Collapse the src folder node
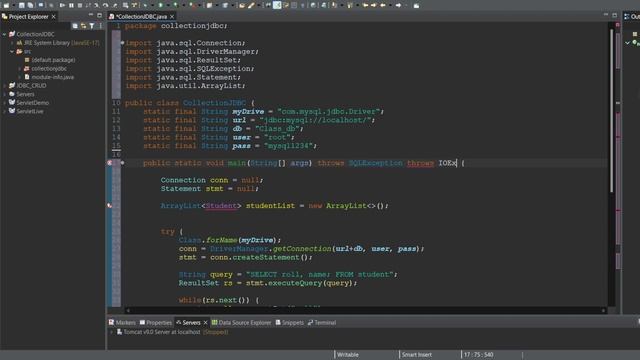Image resolution: width=640 pixels, height=360 pixels. pos(12,51)
